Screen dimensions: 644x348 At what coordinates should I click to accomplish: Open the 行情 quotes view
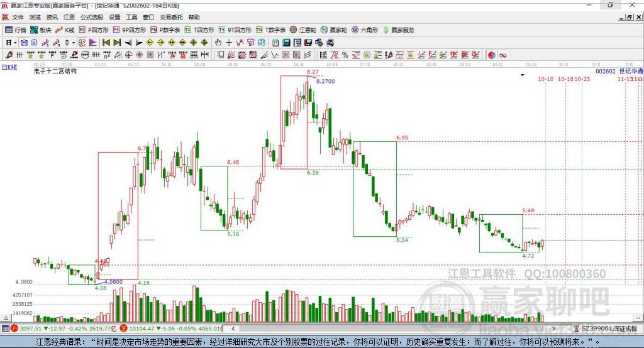16,30
